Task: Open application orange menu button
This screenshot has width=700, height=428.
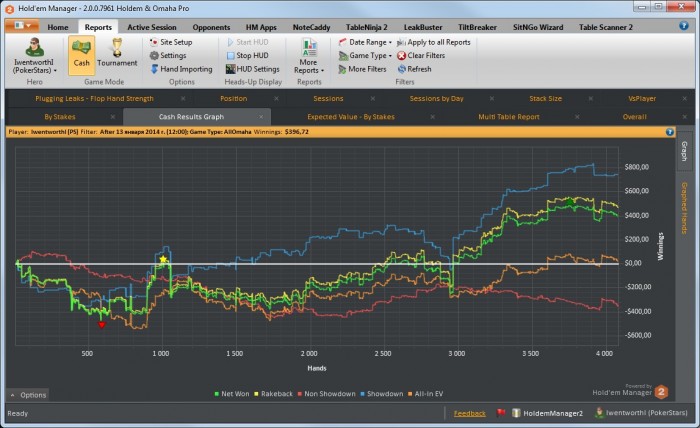Action: coord(21,26)
